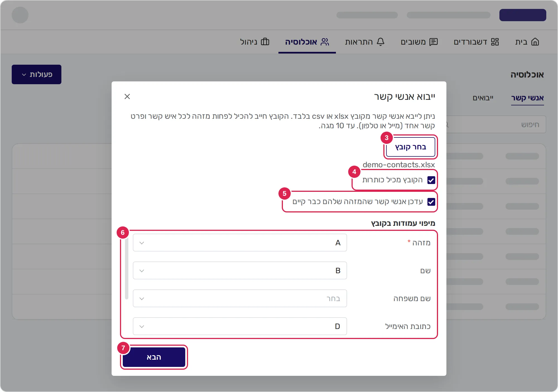Open the ניהול menu item
Screen dimensions: 558x392
(254, 42)
